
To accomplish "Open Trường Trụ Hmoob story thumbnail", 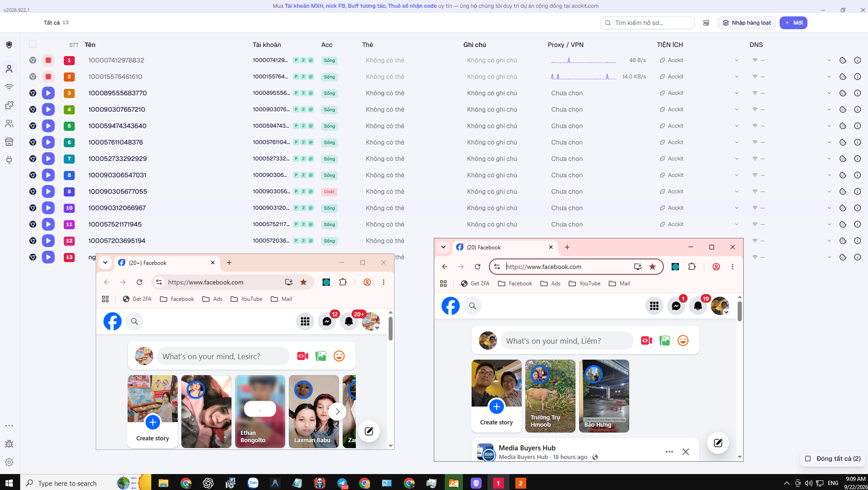I will 550,396.
